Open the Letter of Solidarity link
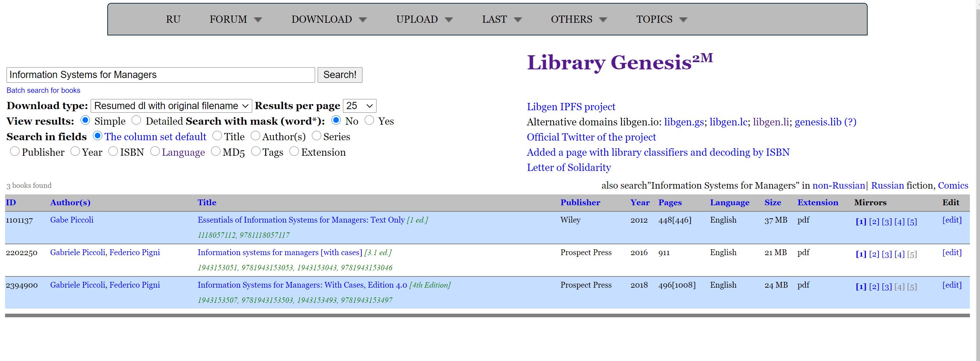Screen dimensions: 980x361 click(x=569, y=168)
